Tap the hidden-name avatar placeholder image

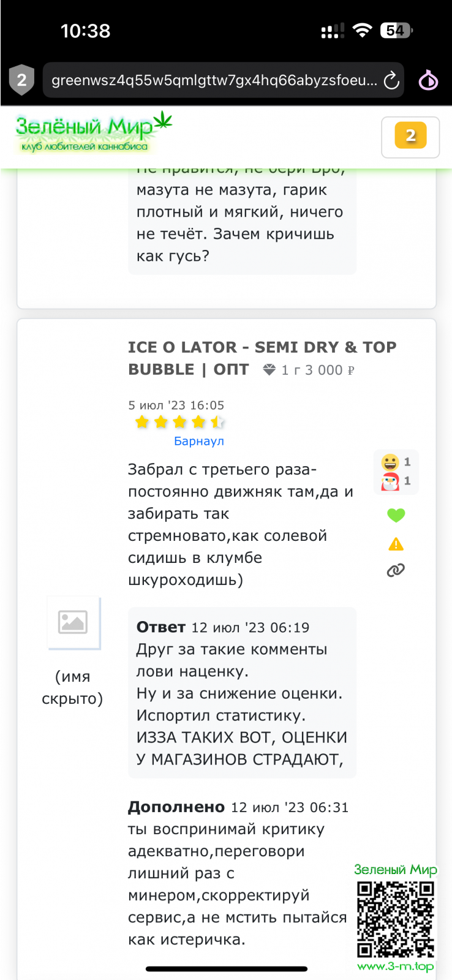[73, 623]
